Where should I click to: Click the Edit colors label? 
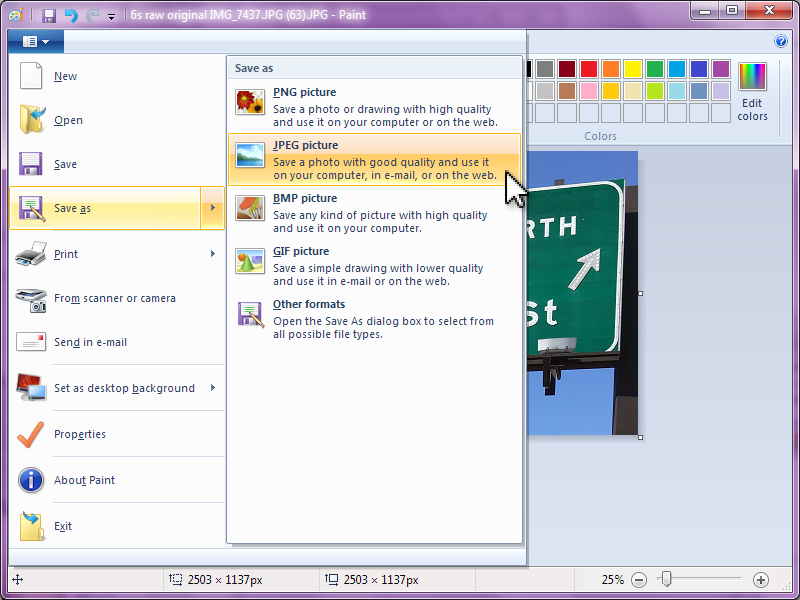point(752,110)
